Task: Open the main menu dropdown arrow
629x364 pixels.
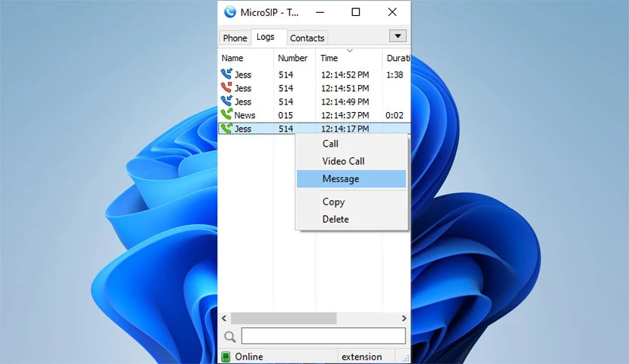Action: 397,36
